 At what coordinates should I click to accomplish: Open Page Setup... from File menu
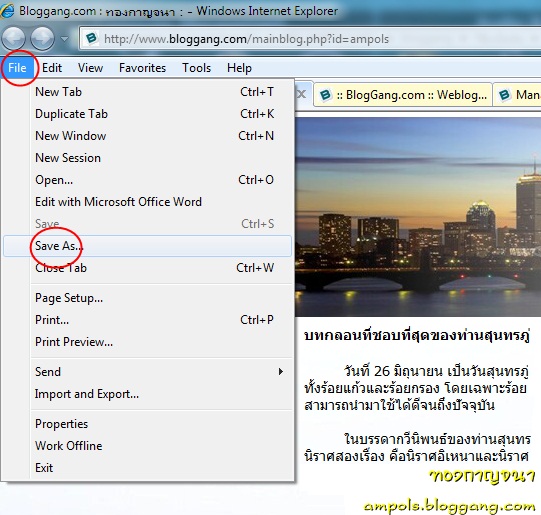pyautogui.click(x=147, y=298)
